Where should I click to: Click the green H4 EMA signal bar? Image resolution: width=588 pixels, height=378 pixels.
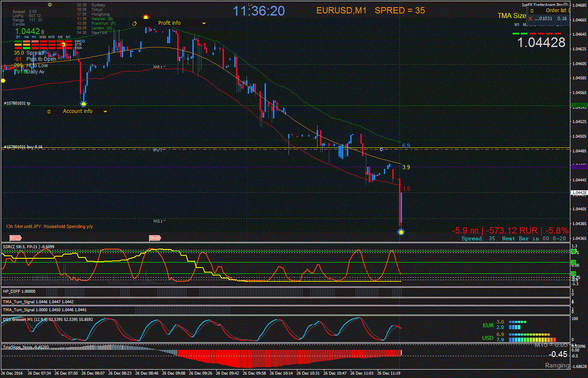pos(26,48)
